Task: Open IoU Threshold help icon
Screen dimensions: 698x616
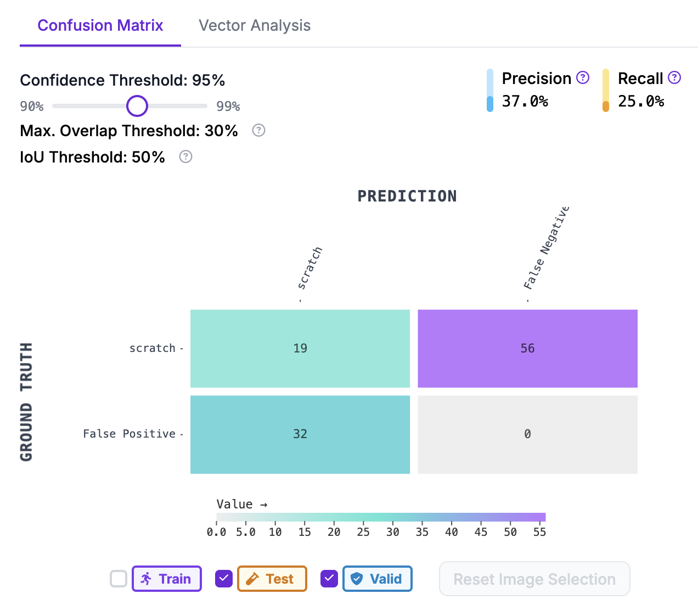Action: [186, 156]
